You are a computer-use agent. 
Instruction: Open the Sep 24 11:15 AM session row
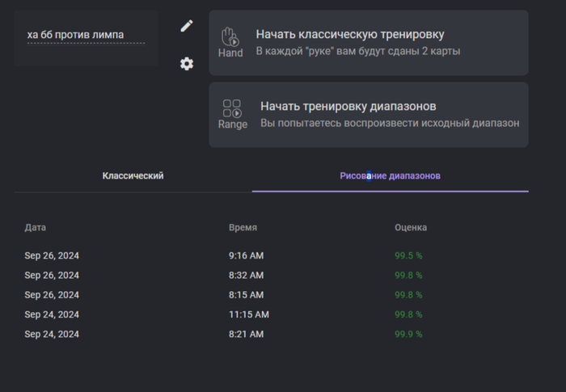tap(272, 314)
